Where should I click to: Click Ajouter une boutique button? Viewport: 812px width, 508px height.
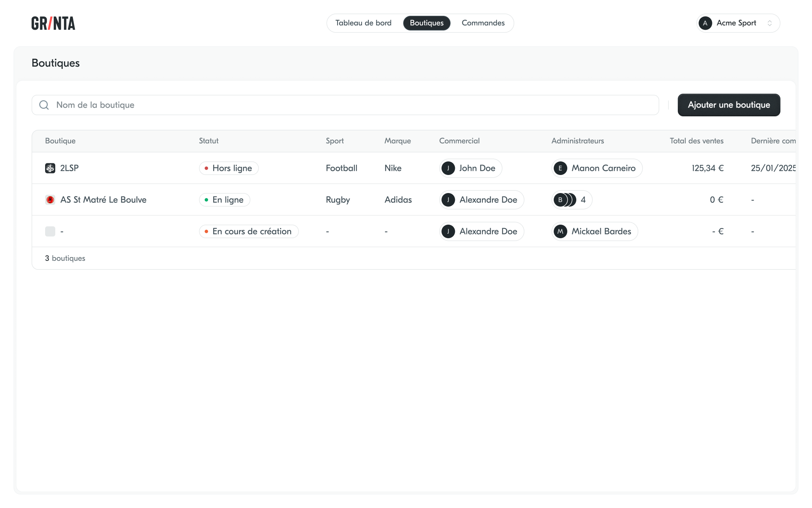pos(729,105)
